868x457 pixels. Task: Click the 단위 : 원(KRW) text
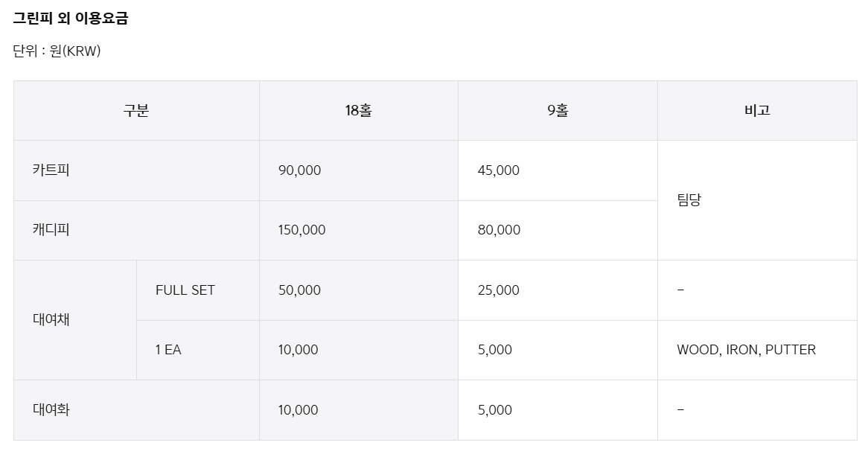[x=57, y=51]
